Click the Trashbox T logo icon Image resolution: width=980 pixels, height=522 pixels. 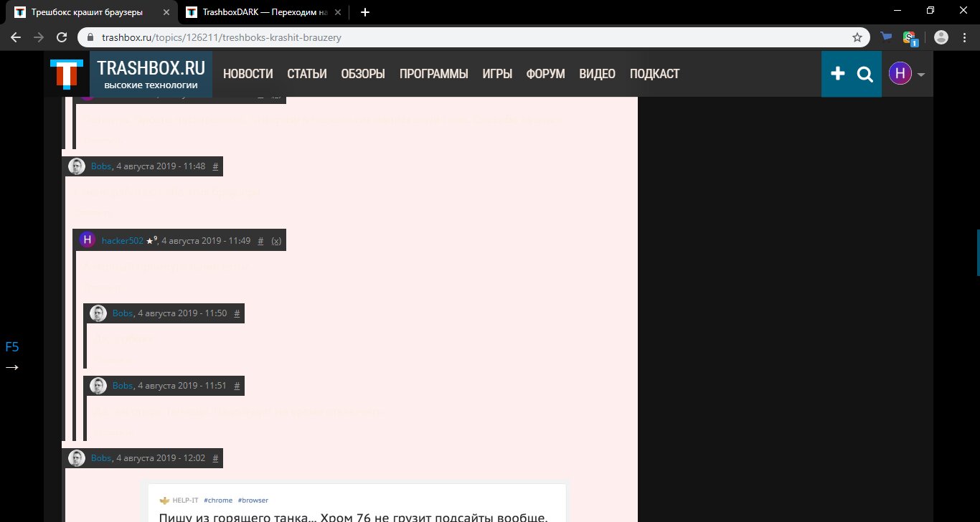(67, 74)
